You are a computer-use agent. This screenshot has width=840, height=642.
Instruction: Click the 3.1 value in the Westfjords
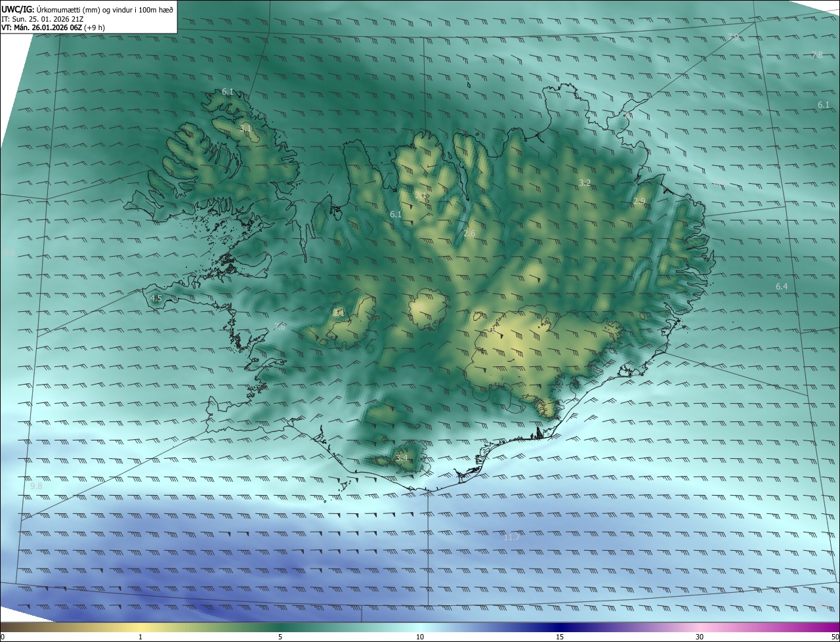[246, 127]
